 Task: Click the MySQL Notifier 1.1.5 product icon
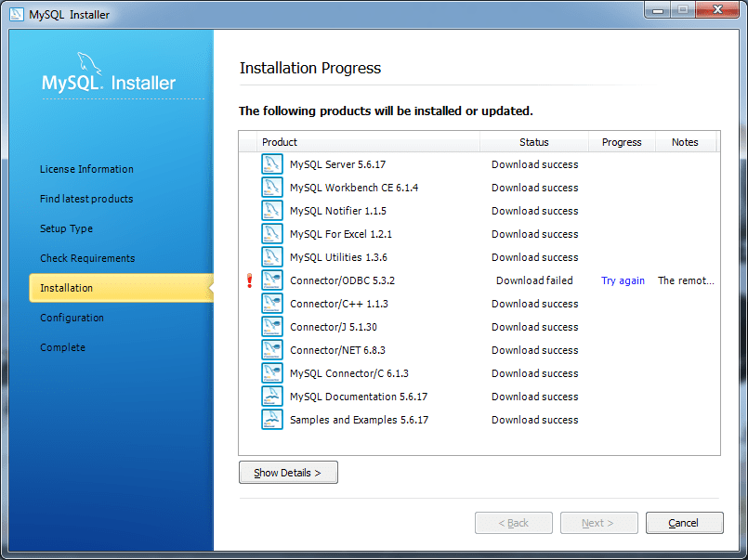[271, 210]
